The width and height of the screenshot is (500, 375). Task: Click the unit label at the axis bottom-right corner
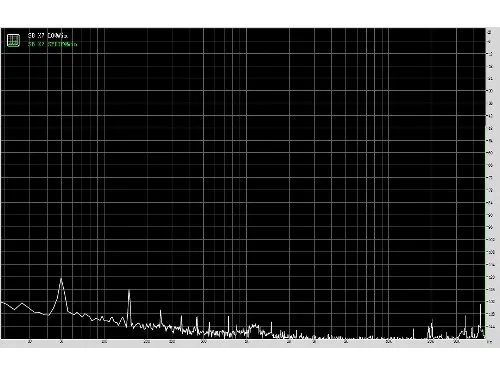[x=489, y=342]
